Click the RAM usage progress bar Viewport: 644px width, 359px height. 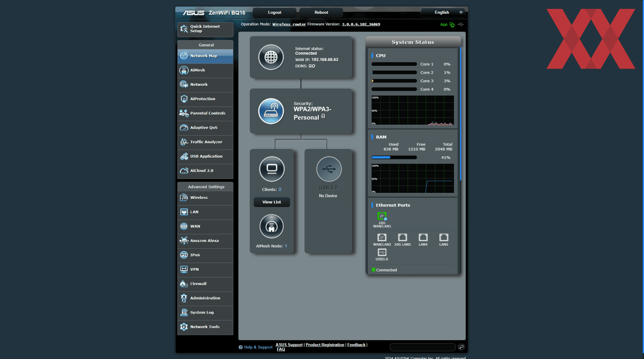tap(394, 157)
